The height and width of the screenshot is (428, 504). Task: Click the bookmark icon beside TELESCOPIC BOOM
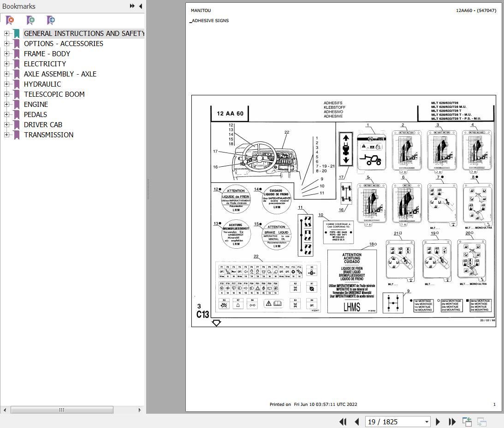(x=17, y=94)
